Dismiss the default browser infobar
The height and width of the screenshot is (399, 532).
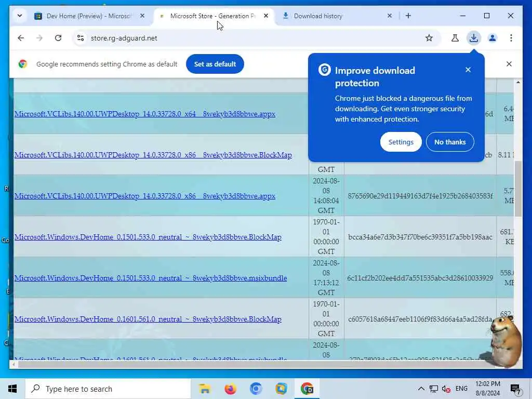(x=509, y=64)
